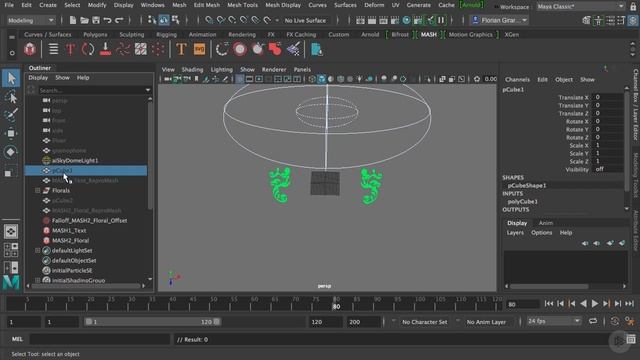Play forward on timeline

pos(595,303)
